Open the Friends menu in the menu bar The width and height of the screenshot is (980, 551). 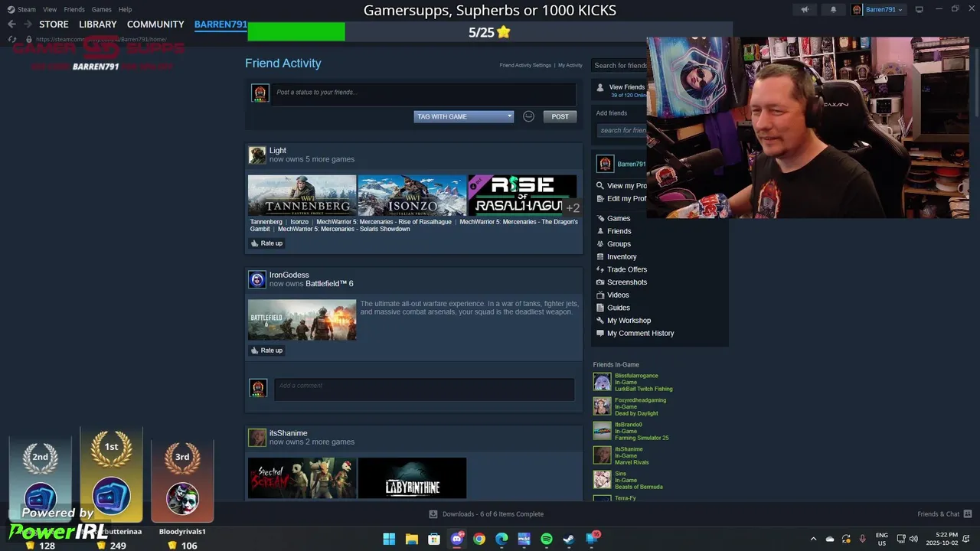74,9
